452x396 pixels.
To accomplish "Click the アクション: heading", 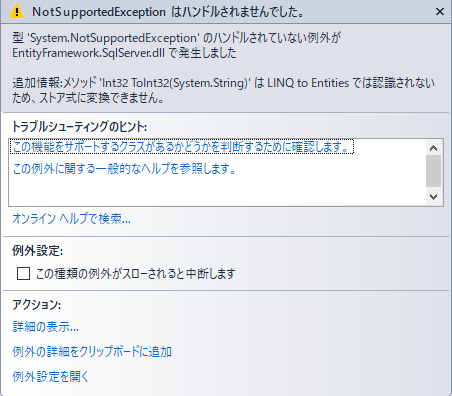I will (37, 304).
